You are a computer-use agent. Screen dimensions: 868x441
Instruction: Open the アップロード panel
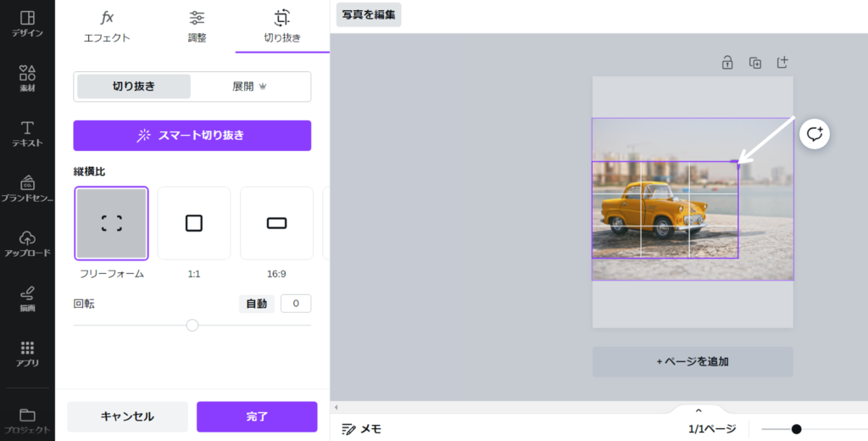point(27,243)
